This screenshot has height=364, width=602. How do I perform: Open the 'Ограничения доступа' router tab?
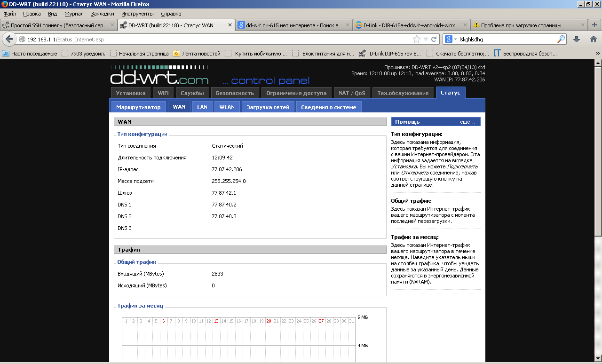point(296,93)
